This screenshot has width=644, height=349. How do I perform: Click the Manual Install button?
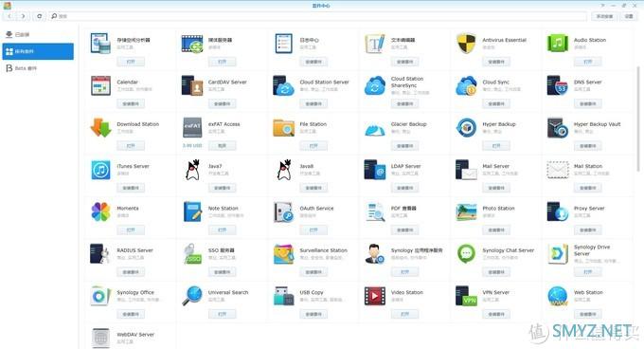point(604,16)
